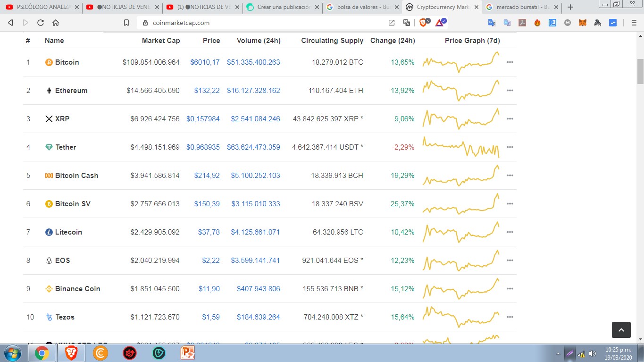Close the Crear una publicación tab
This screenshot has height=362, width=644.
pyautogui.click(x=316, y=8)
